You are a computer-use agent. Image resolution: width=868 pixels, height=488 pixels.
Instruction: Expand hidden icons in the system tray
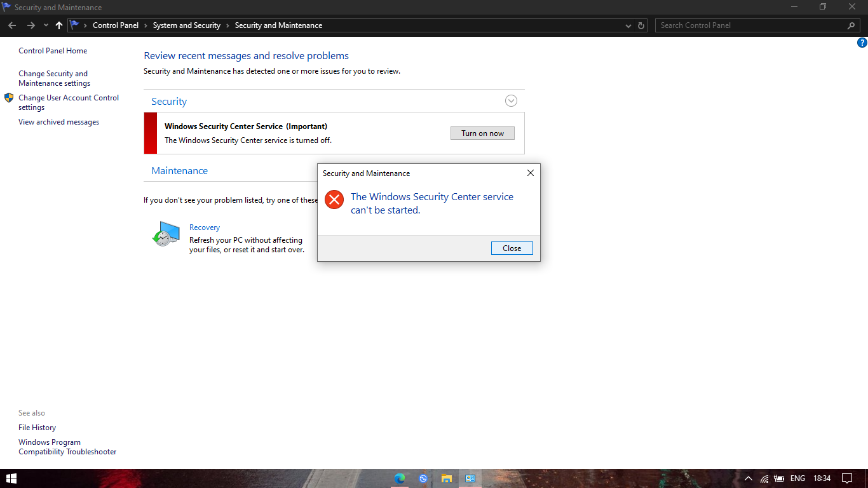coord(748,478)
